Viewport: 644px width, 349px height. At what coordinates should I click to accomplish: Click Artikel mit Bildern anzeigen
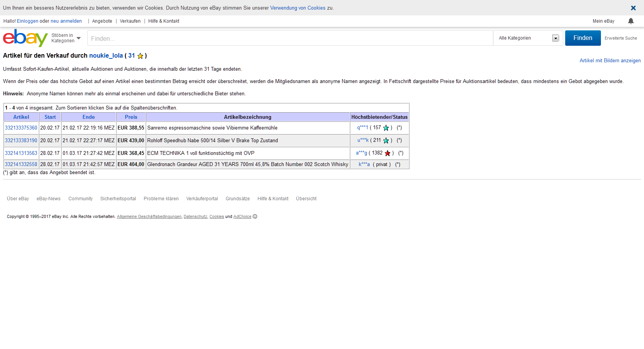[610, 61]
